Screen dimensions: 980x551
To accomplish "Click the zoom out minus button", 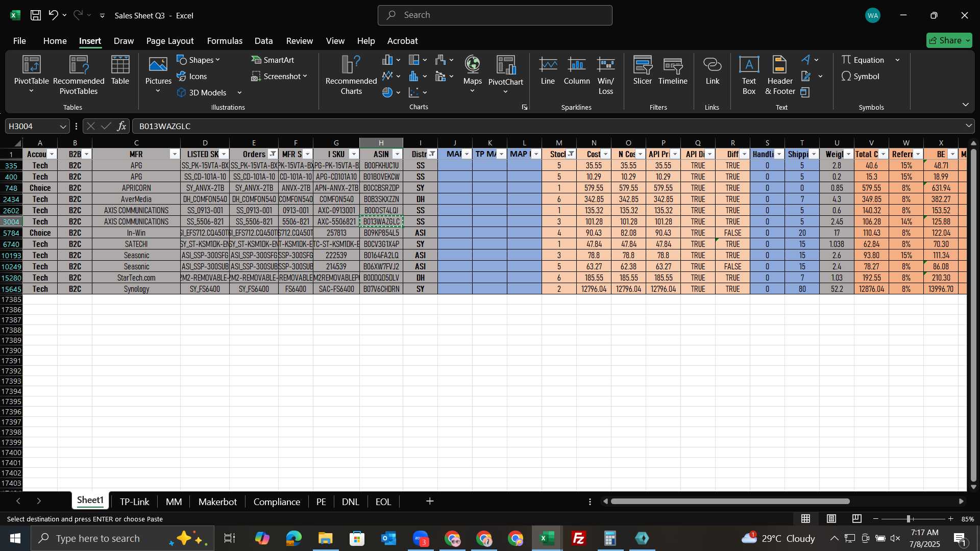I will click(876, 519).
